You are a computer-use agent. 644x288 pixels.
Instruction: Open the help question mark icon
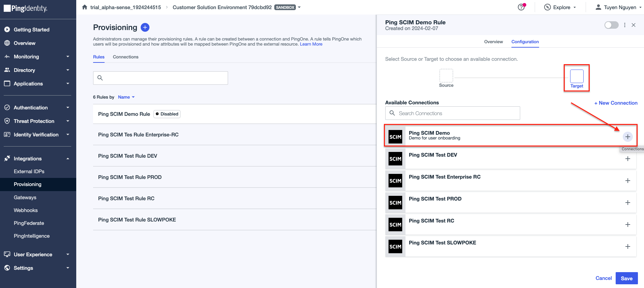521,7
